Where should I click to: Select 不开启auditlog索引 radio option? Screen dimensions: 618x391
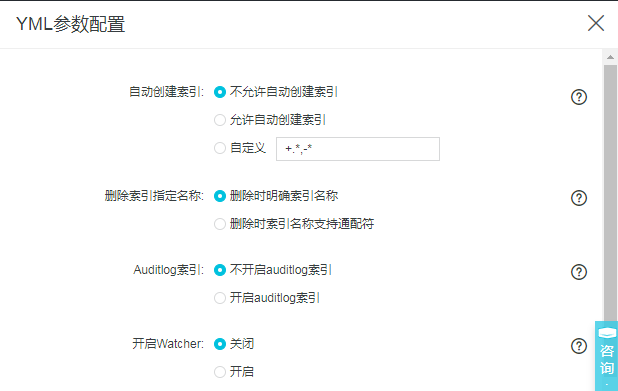[220, 270]
